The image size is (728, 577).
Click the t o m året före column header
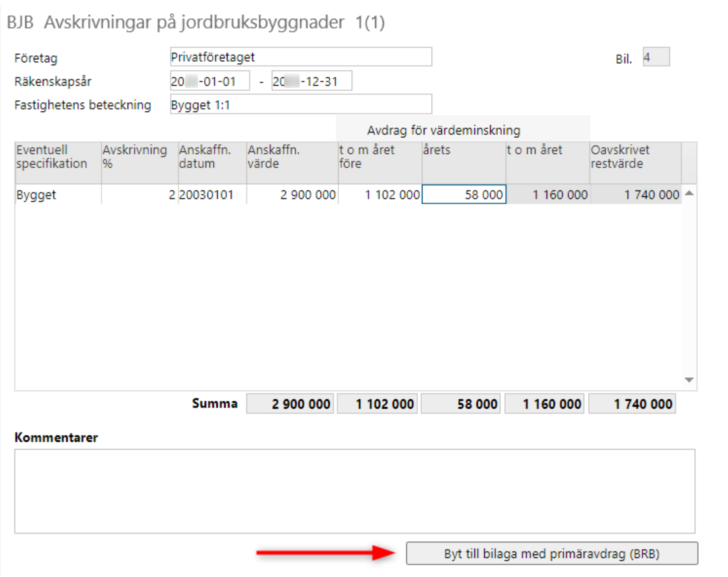[x=380, y=163]
